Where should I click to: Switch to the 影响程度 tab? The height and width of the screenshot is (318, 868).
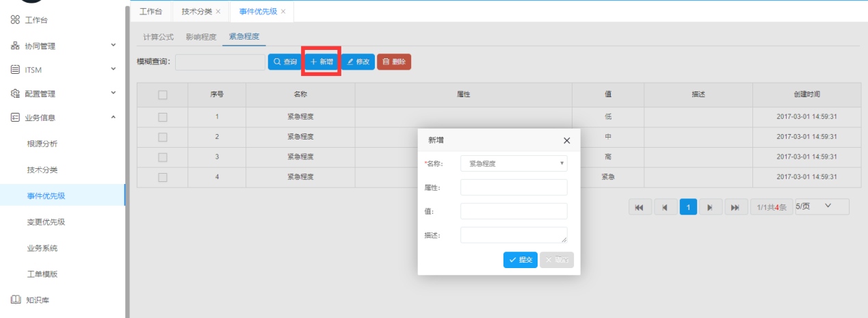(201, 37)
